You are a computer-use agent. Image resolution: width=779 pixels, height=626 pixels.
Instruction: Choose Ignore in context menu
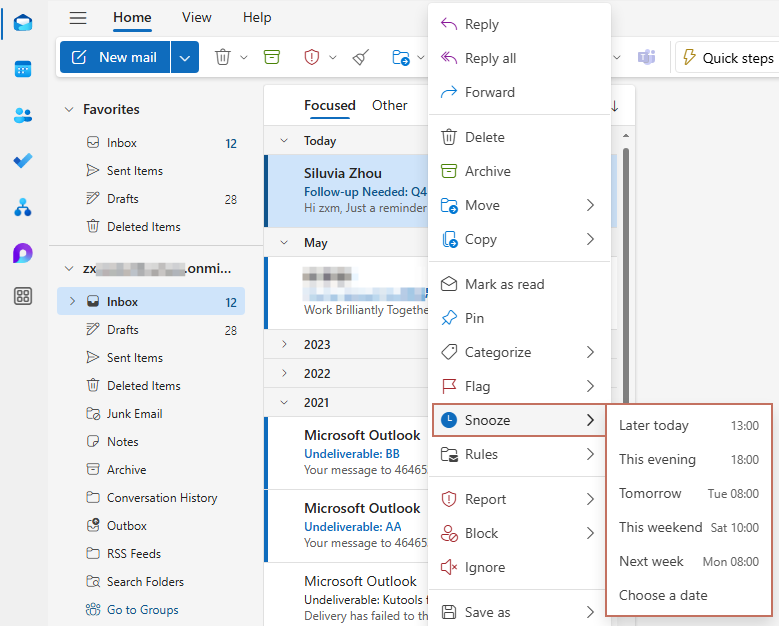click(x=519, y=567)
